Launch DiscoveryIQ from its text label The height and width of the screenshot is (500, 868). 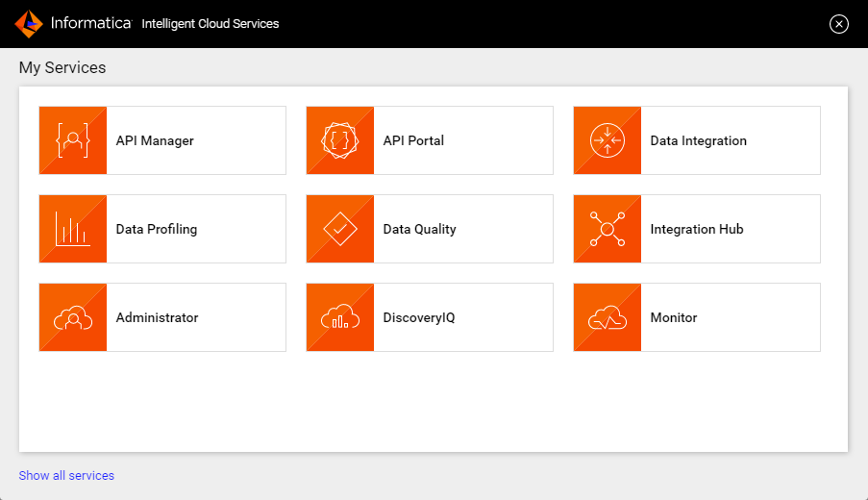coord(418,317)
